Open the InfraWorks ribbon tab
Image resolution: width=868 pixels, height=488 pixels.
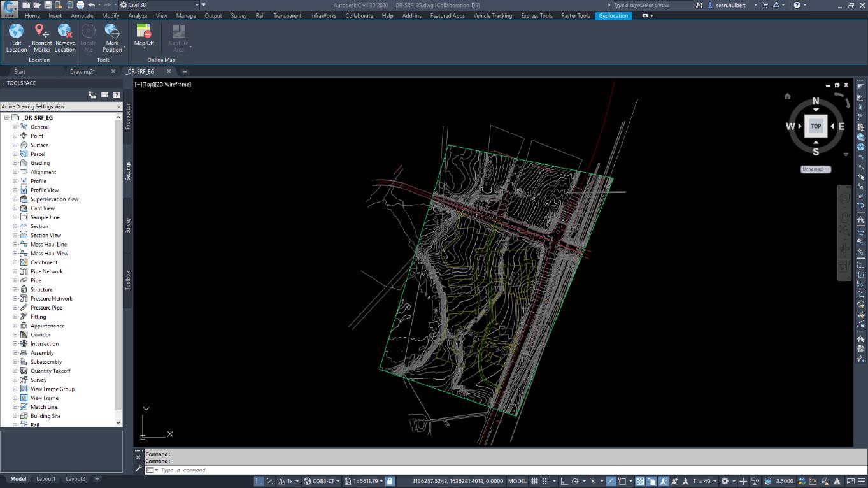tap(323, 15)
